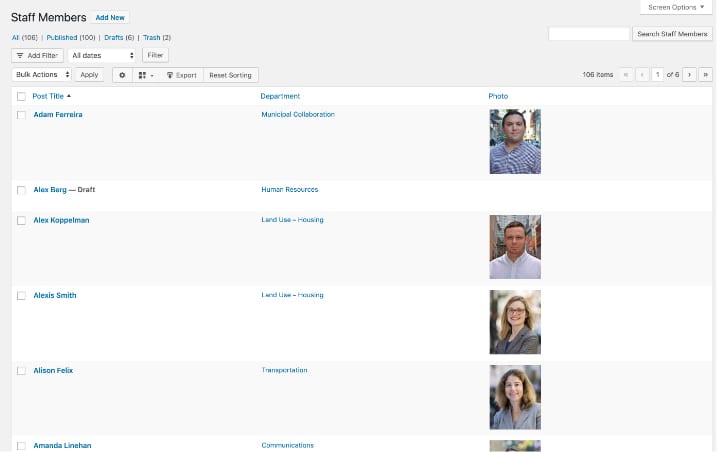Check the Adam Ferreira row checkbox
717x452 pixels.
21,115
